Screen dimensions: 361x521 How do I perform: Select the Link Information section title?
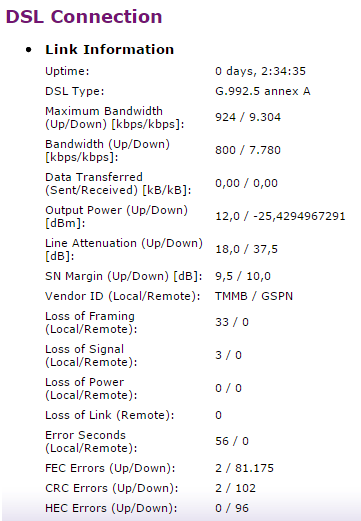tap(110, 49)
